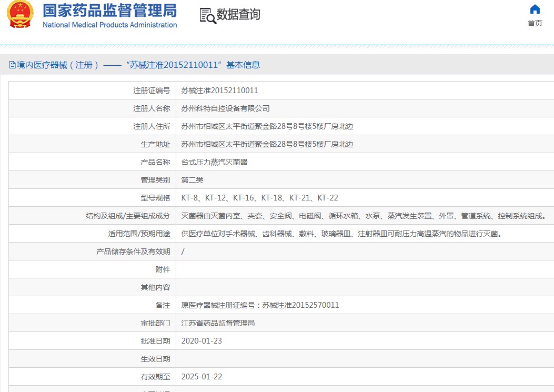Select the slash value in storage conditions row
The height and width of the screenshot is (392, 554).
[x=183, y=252]
